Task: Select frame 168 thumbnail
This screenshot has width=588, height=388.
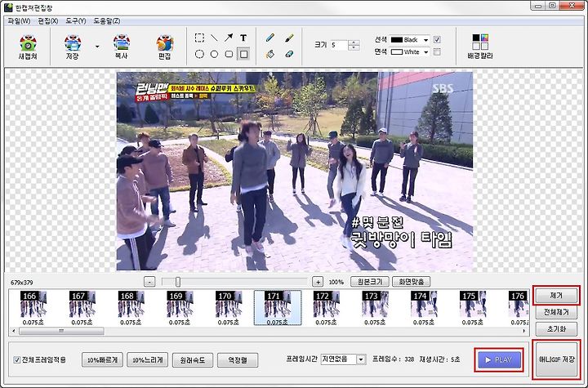Action: click(x=131, y=308)
